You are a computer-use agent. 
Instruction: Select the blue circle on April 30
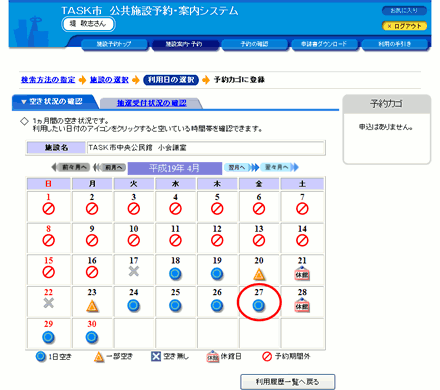click(x=92, y=337)
